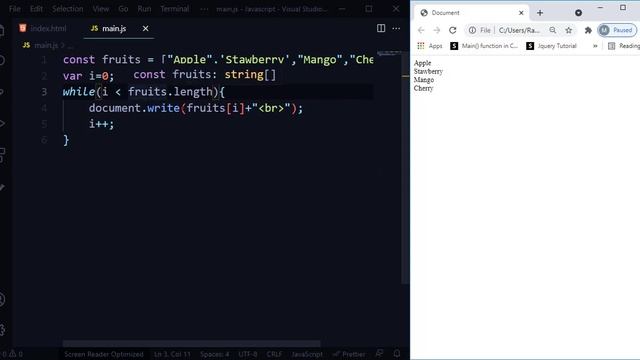Open Manage gear in activity bar

2,330
